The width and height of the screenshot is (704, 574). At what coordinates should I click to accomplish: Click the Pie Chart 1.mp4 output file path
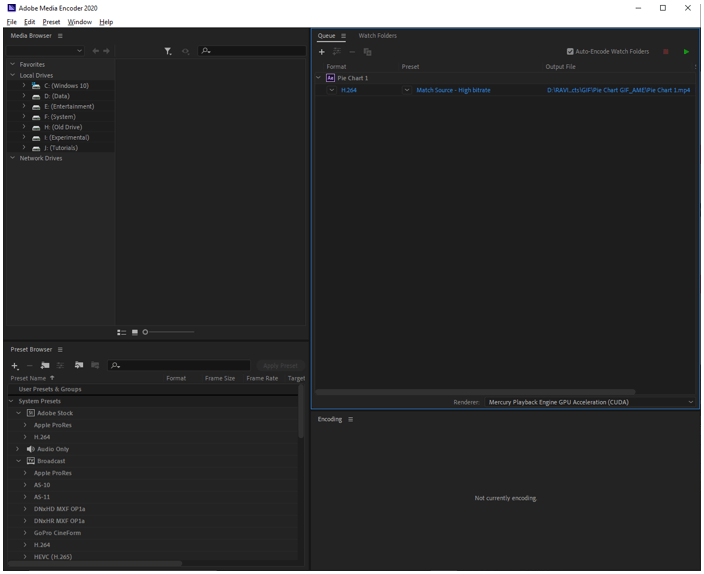[618, 90]
